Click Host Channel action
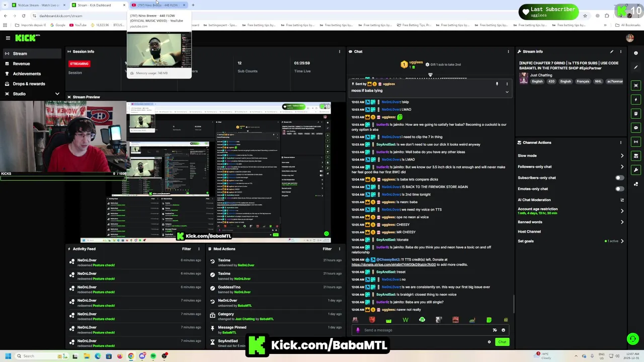This screenshot has height=362, width=644. pyautogui.click(x=529, y=231)
